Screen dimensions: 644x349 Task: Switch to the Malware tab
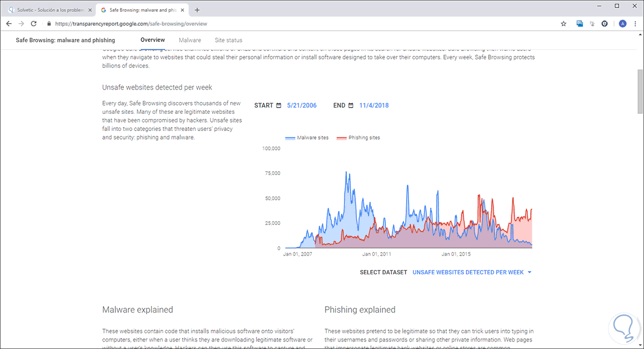190,40
